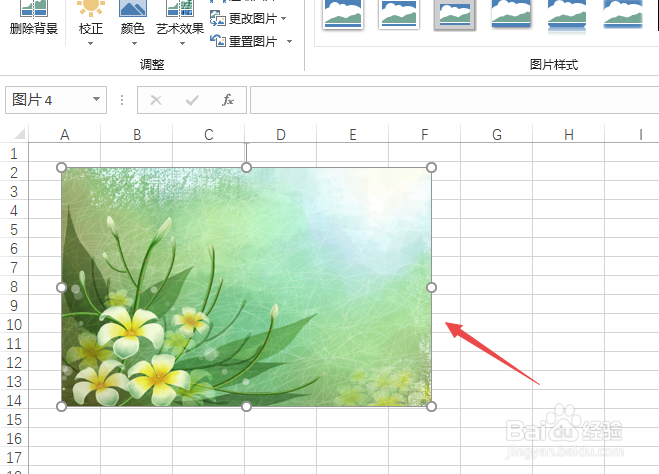Click the formula bar Cancel (X) icon
The width and height of the screenshot is (659, 474).
156,100
